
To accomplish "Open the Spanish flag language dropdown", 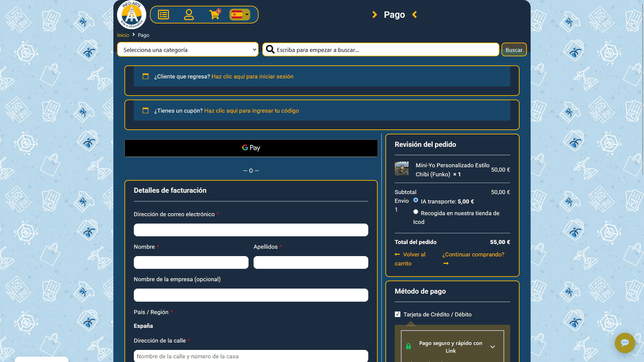I will point(240,15).
